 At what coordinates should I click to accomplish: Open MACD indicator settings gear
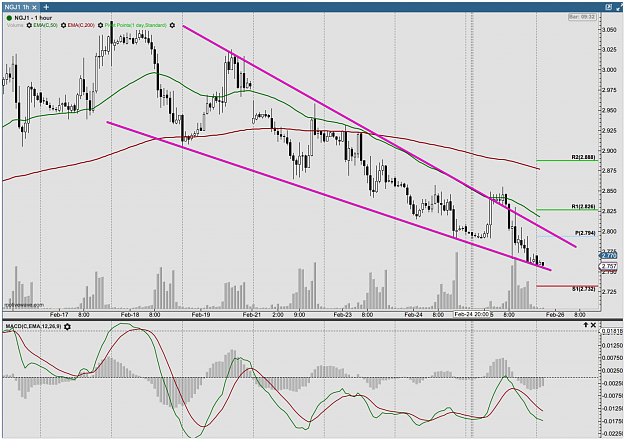point(67,327)
